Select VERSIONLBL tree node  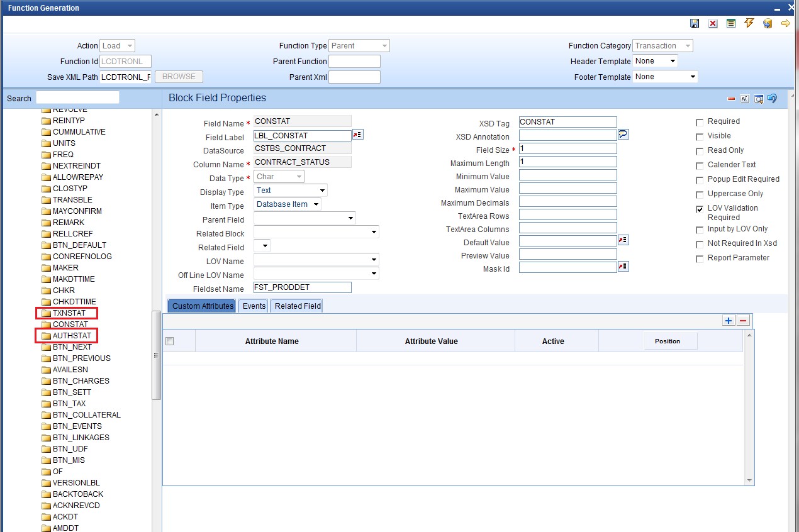click(76, 483)
